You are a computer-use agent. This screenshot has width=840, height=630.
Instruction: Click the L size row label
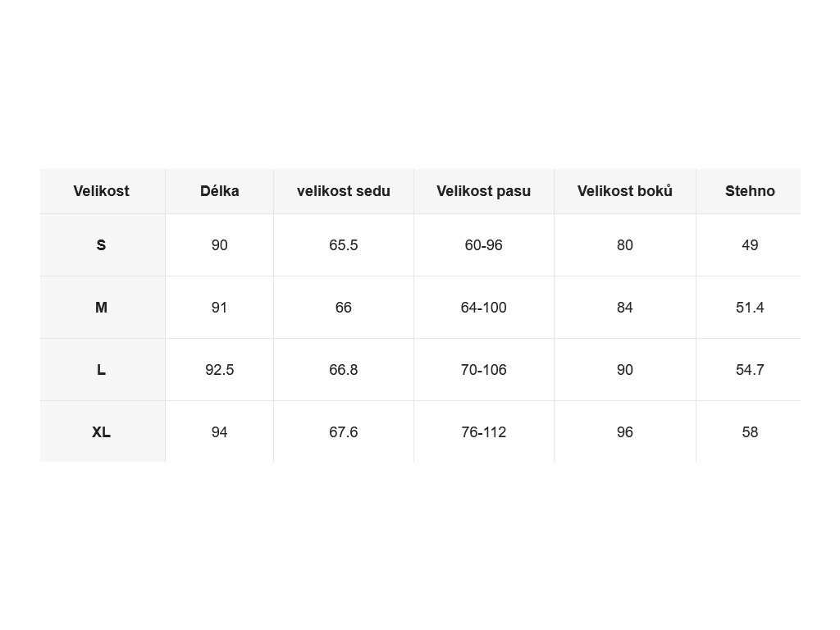pyautogui.click(x=101, y=370)
